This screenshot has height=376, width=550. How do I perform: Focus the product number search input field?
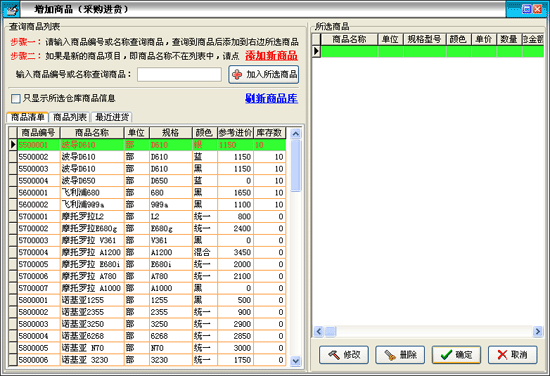click(179, 74)
